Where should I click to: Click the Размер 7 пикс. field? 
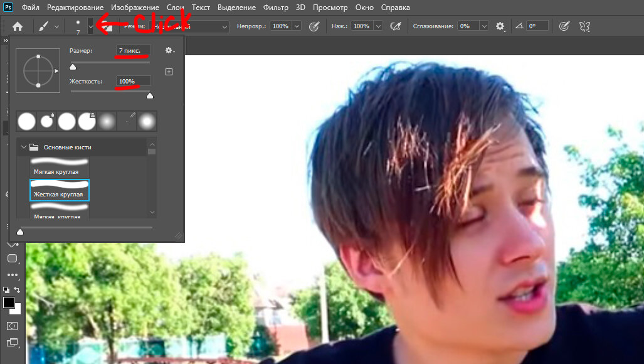(133, 51)
